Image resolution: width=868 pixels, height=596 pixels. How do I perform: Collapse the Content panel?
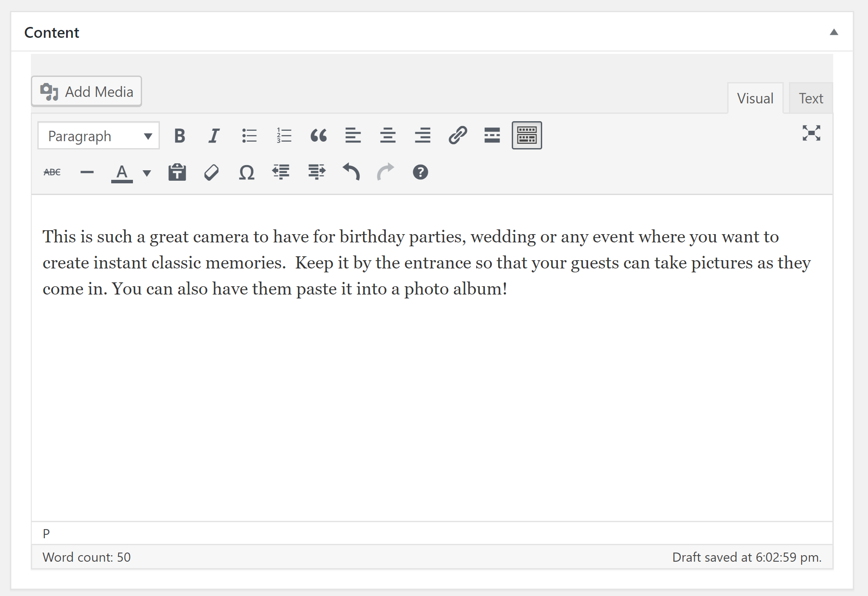pos(834,32)
